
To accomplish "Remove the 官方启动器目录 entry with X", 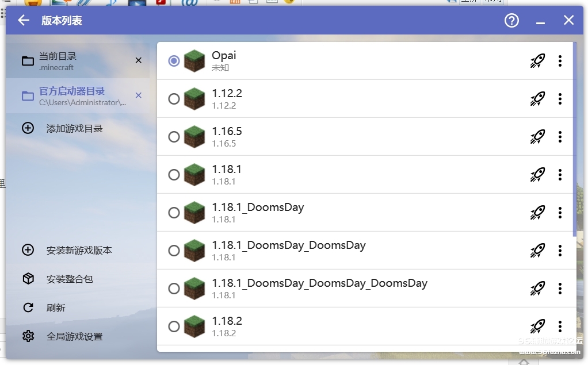I will pos(138,95).
